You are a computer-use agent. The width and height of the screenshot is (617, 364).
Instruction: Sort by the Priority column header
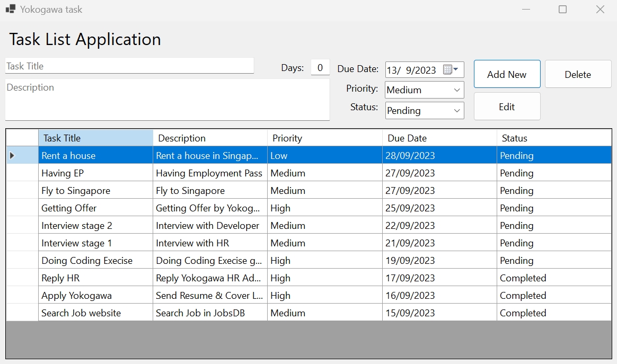click(324, 138)
